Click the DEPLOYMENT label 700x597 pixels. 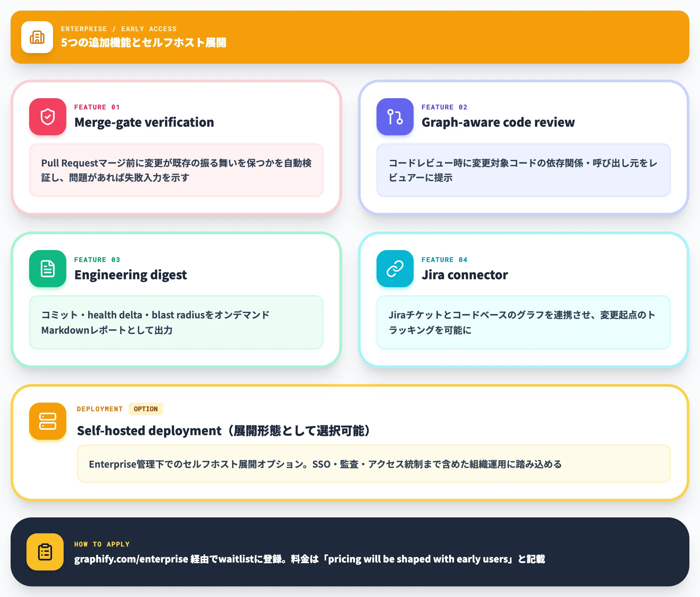tap(100, 409)
